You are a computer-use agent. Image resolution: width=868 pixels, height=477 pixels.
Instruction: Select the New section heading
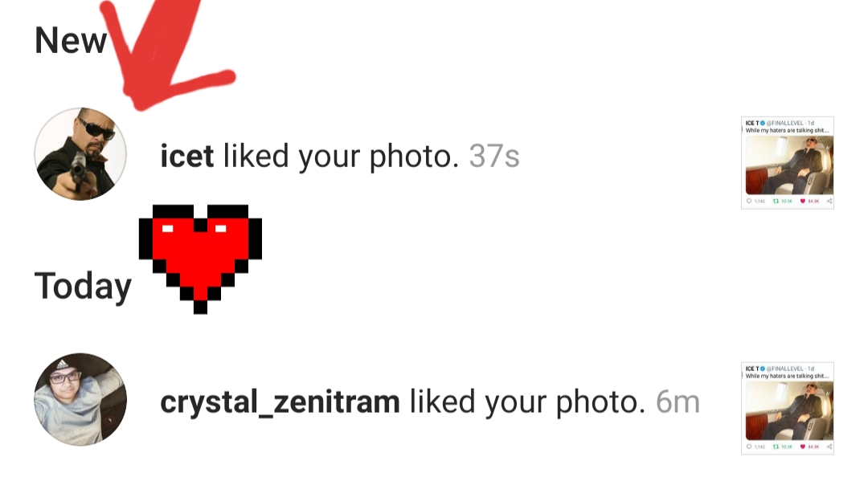70,40
